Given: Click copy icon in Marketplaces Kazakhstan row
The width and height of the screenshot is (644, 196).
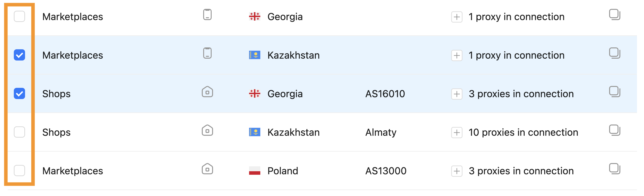Looking at the screenshot, I should click(x=615, y=53).
